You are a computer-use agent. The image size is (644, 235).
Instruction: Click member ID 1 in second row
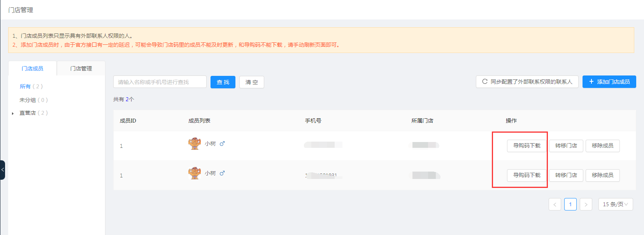tap(121, 175)
